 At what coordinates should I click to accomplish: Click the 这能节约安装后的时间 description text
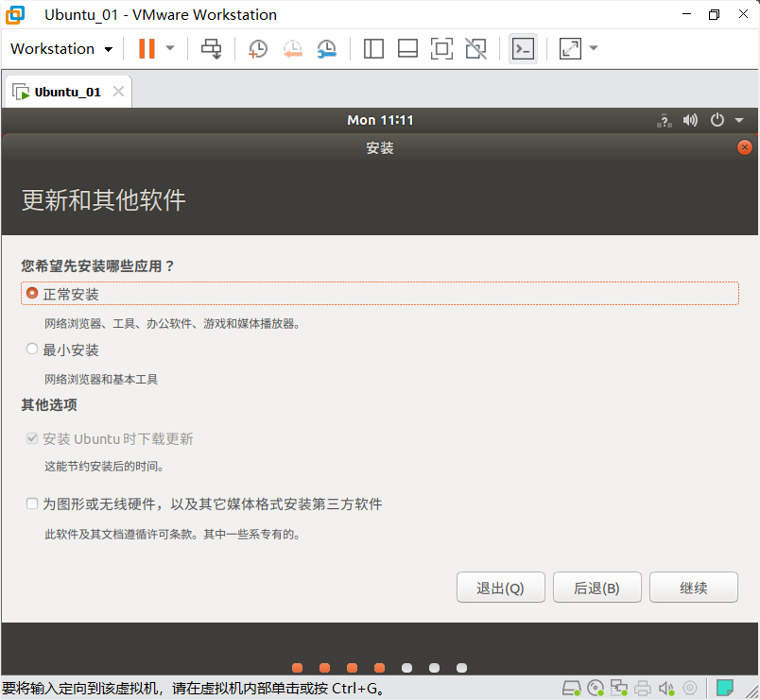[104, 467]
